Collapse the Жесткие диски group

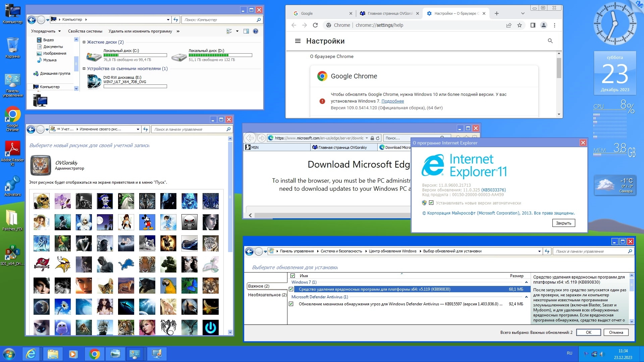click(x=84, y=42)
